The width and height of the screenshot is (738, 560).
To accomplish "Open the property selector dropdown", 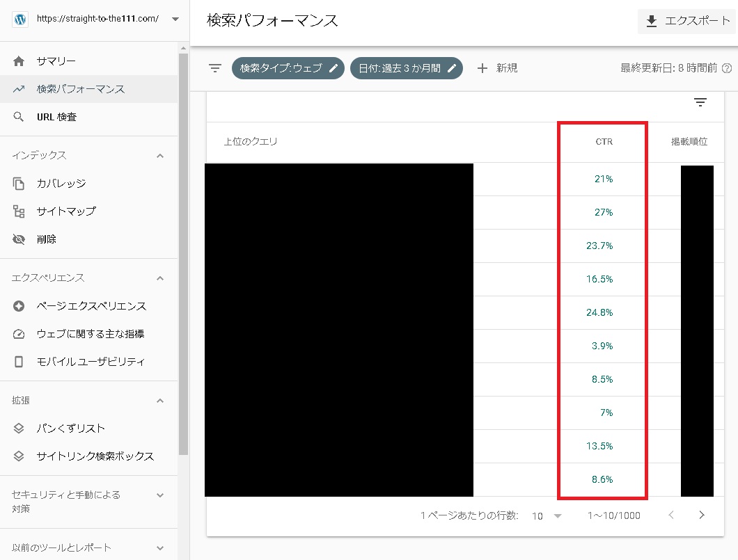I will click(x=175, y=19).
